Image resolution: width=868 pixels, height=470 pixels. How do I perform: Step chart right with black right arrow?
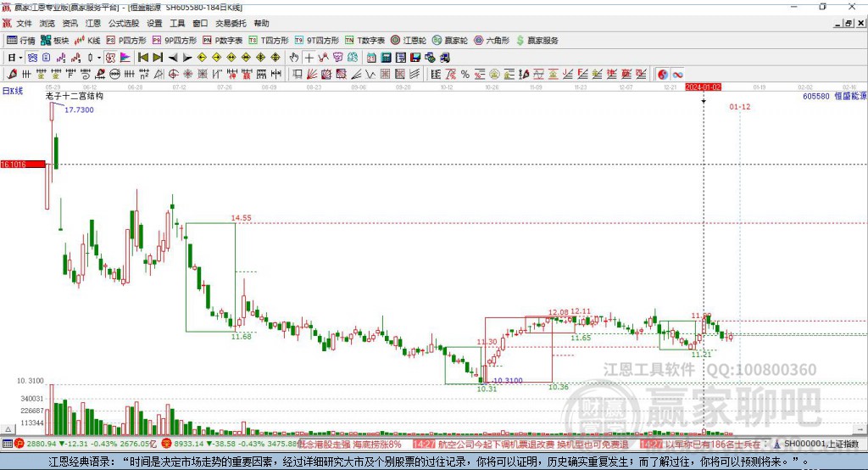point(187,58)
